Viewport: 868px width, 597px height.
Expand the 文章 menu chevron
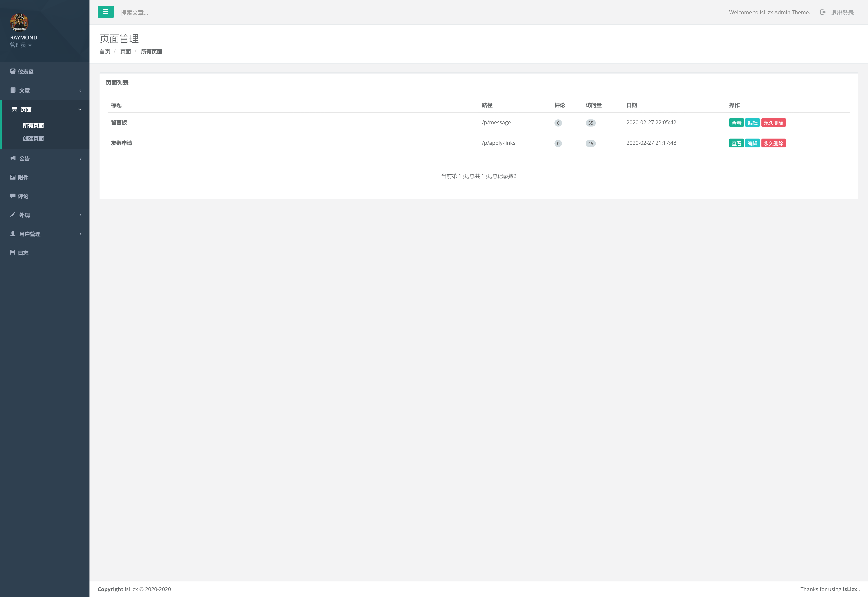[81, 90]
